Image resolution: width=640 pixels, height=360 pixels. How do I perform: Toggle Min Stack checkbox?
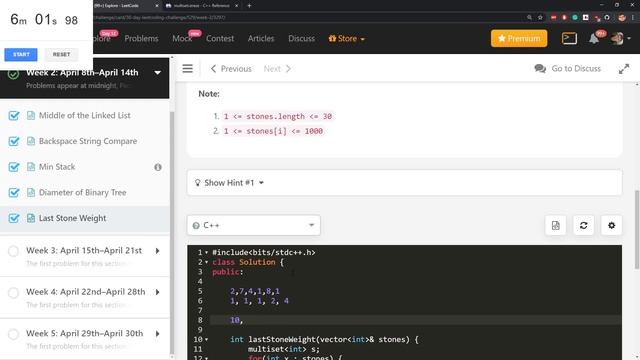coord(14,167)
